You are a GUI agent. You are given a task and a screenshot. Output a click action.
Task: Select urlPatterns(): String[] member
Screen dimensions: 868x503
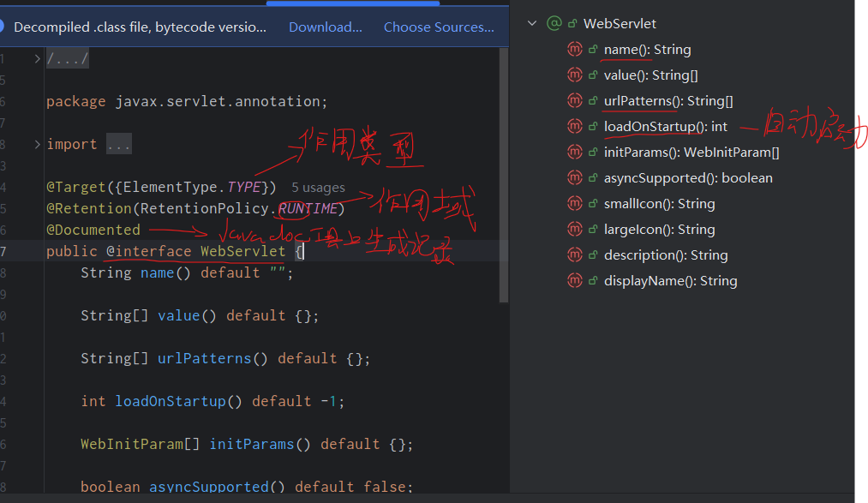(x=668, y=101)
